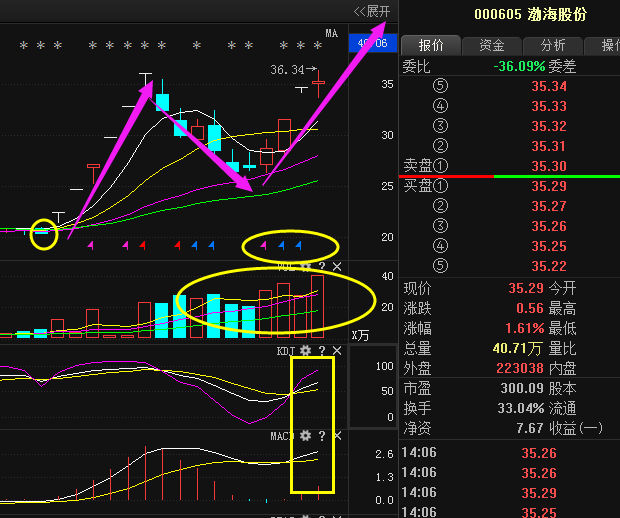Screen dimensions: 620x518
Task: Select buy level 2 price 35.27
Action: pyautogui.click(x=549, y=206)
